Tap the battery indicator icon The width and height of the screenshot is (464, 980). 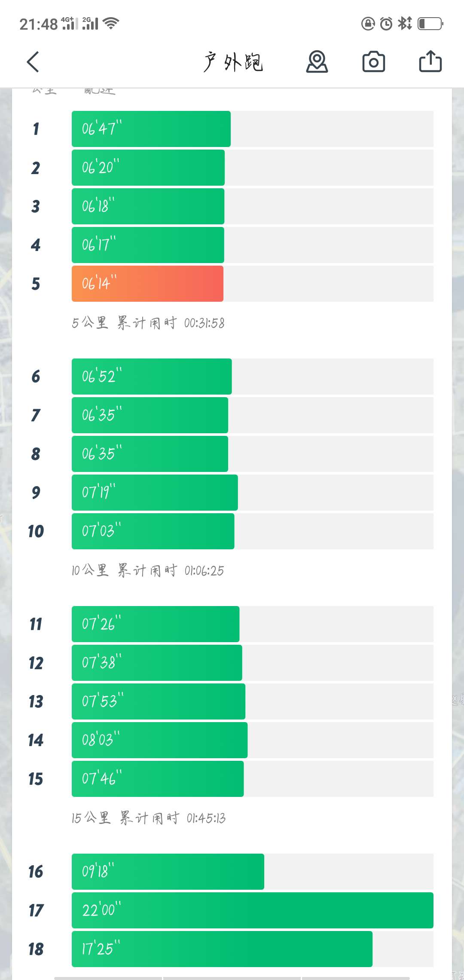430,23
